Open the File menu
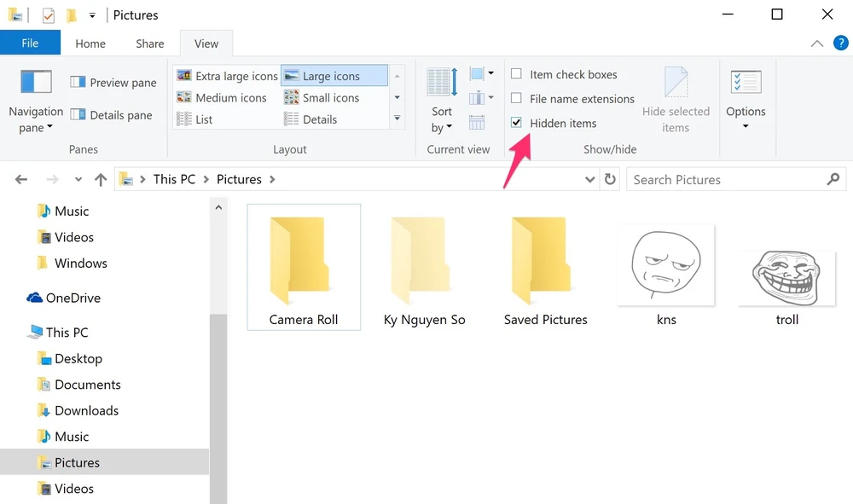This screenshot has height=504, width=853. tap(30, 43)
